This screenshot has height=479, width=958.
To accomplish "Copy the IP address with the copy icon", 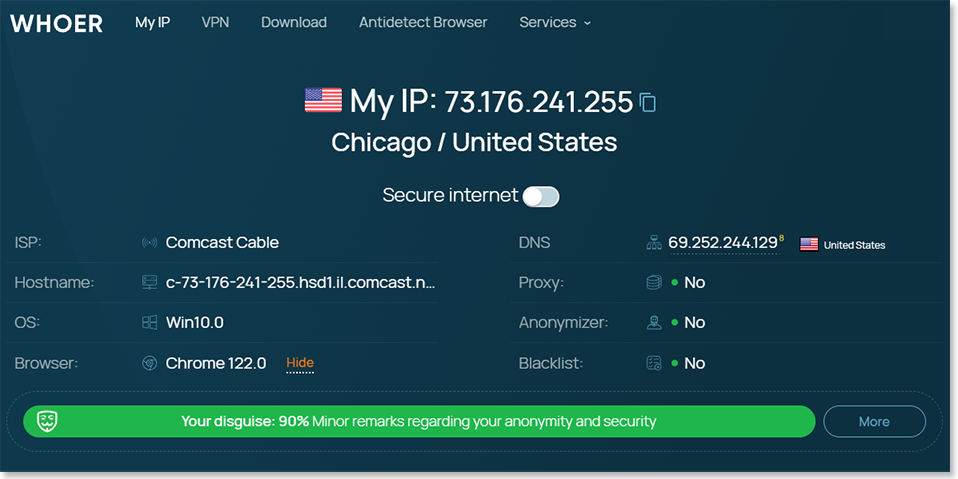I will coord(648,102).
